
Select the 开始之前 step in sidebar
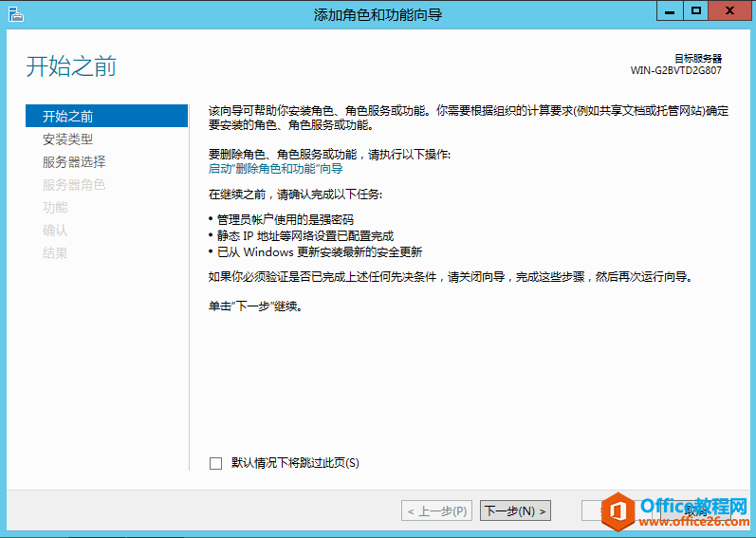pos(106,116)
